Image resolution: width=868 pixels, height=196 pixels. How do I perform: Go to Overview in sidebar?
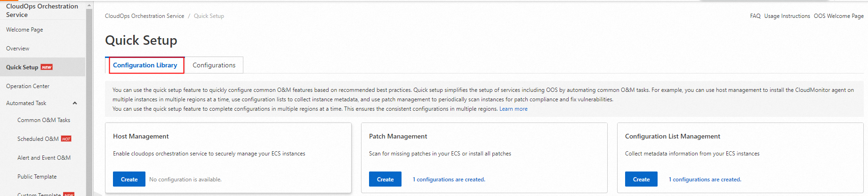coord(17,49)
